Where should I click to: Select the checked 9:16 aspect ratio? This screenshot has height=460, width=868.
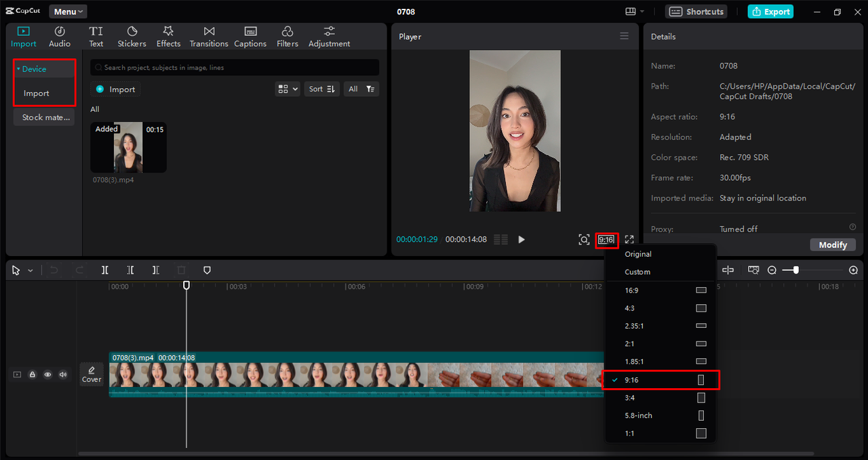pyautogui.click(x=660, y=380)
